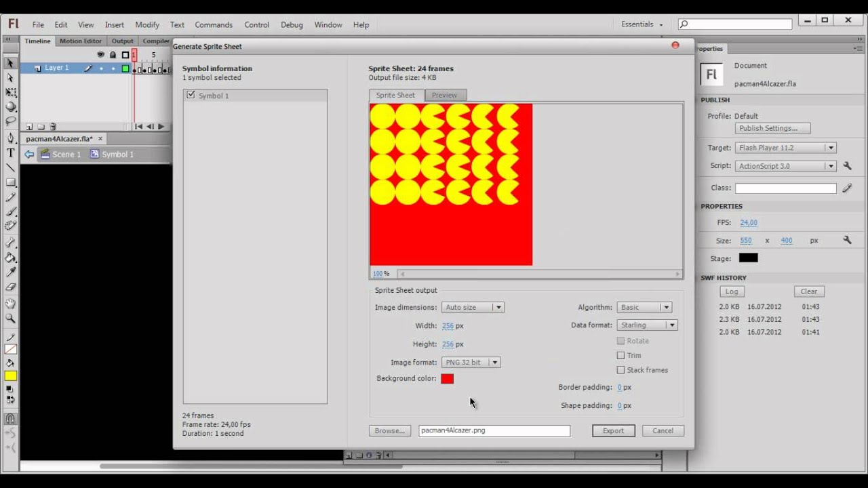Select the Zoom magnifier tool
Image resolution: width=868 pixels, height=488 pixels.
tap(10, 318)
